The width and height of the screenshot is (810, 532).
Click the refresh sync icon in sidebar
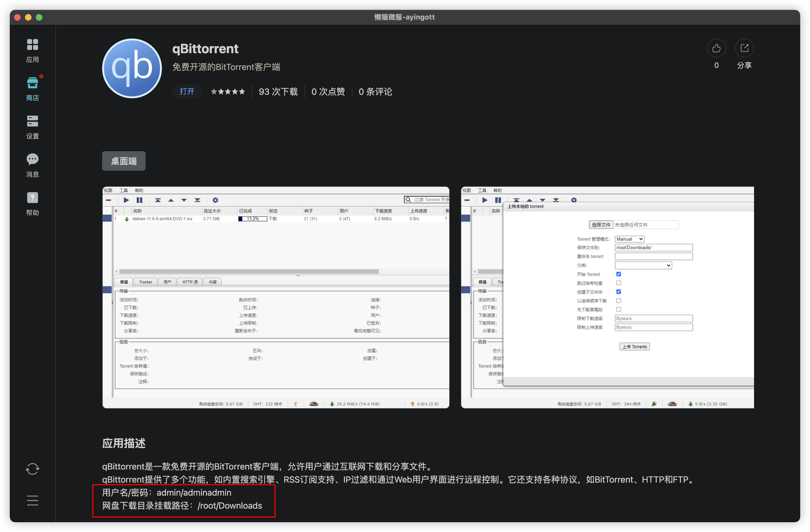pos(32,469)
